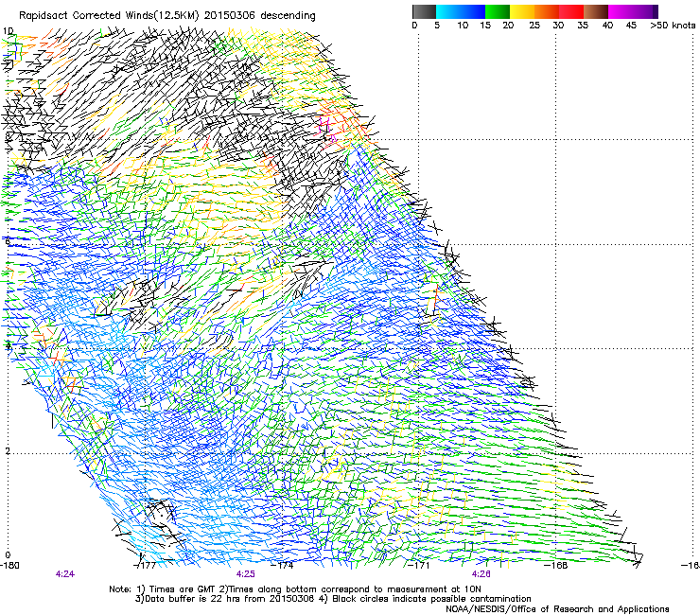Viewport: 700px width, 615px height.
Task: Click the '2' latitude axis label
Action: [x=8, y=451]
